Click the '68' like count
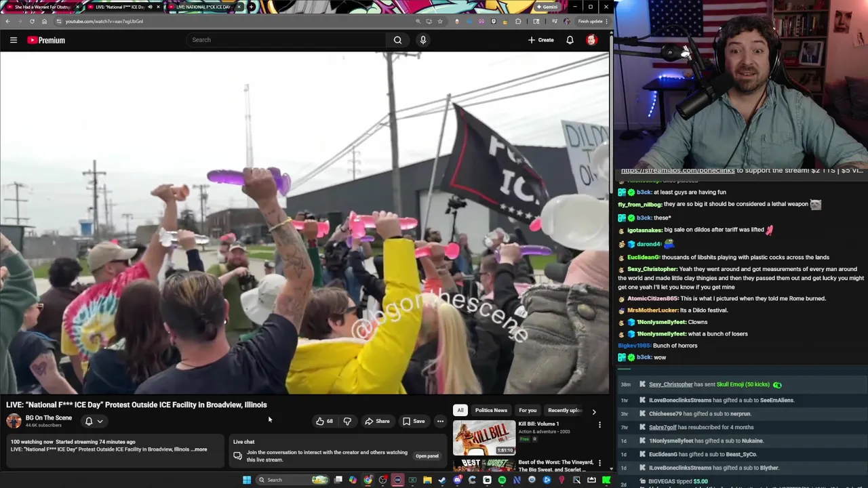The height and width of the screenshot is (488, 868). coord(330,421)
